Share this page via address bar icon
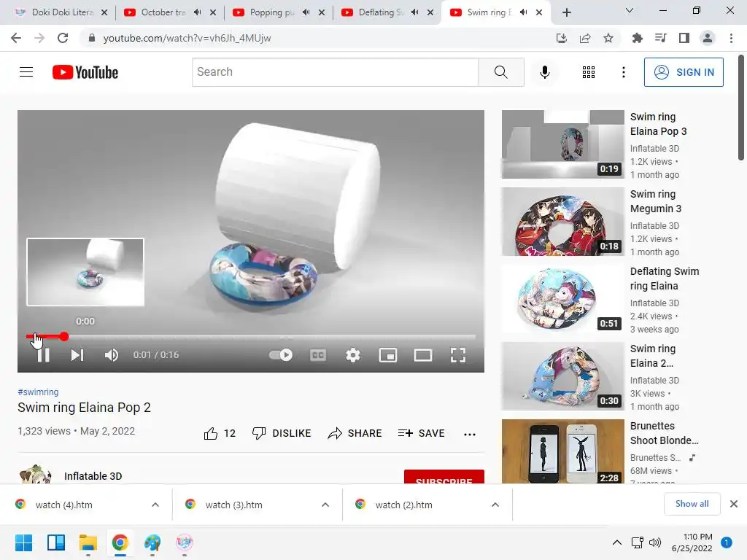 [x=585, y=38]
